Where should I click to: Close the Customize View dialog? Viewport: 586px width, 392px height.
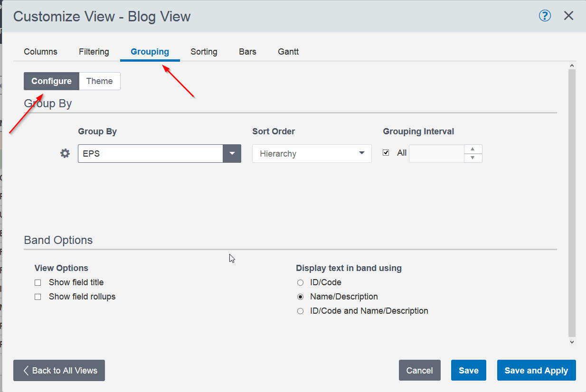(568, 16)
